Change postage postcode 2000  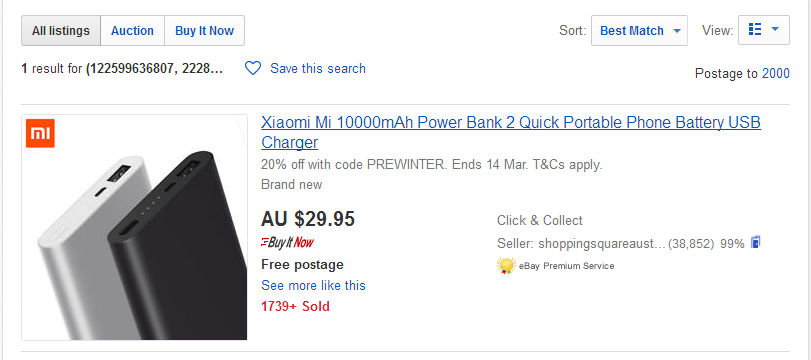775,74
